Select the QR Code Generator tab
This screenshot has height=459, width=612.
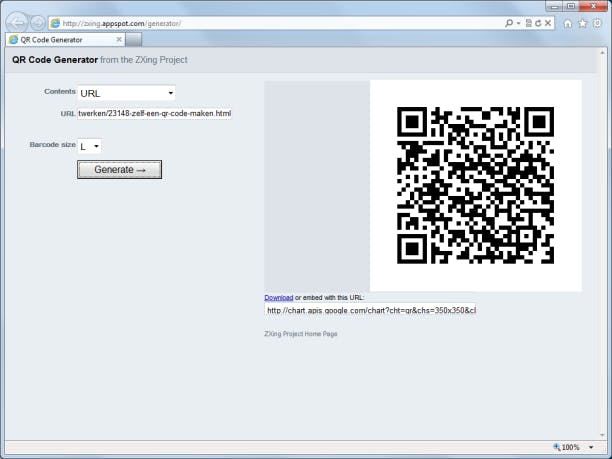click(x=65, y=39)
